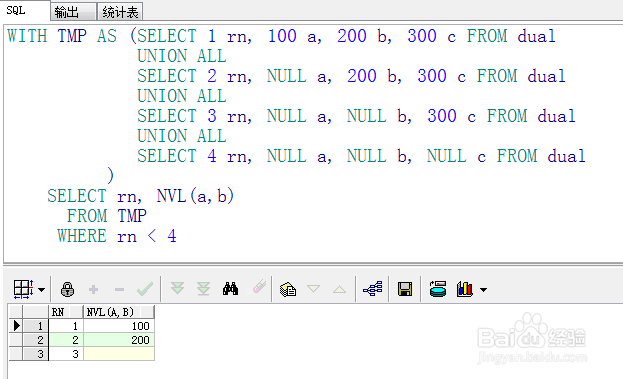Open the grid icon dropdown arrow
The height and width of the screenshot is (379, 623).
pos(41,290)
